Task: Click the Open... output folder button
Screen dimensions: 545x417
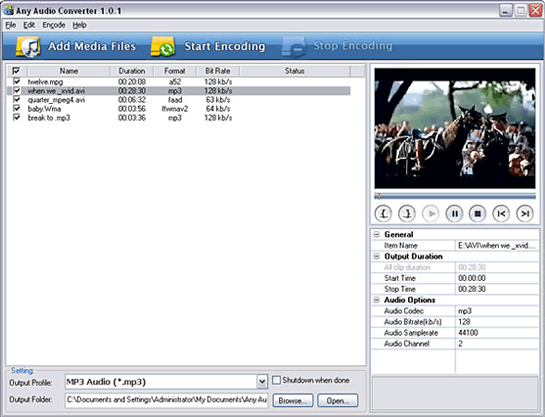Action: [337, 400]
